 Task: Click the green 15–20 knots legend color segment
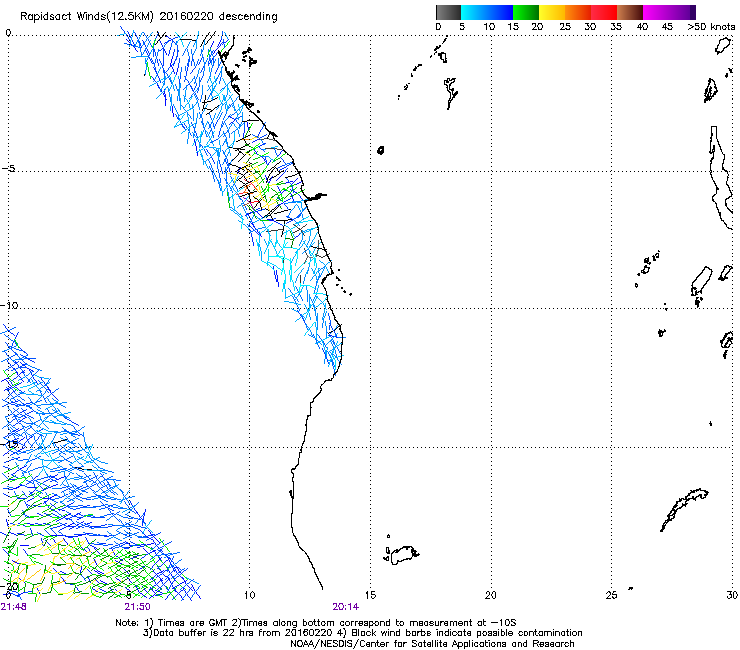[x=526, y=12]
